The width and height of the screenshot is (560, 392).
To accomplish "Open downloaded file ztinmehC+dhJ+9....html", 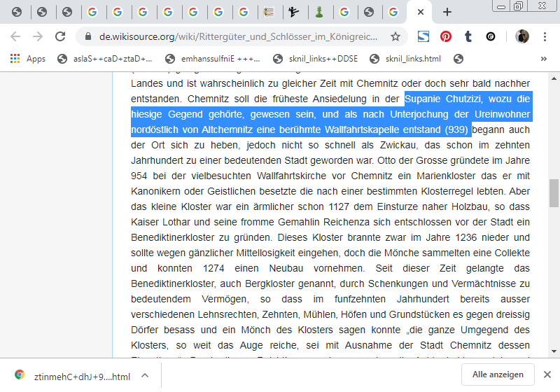I will (72, 377).
